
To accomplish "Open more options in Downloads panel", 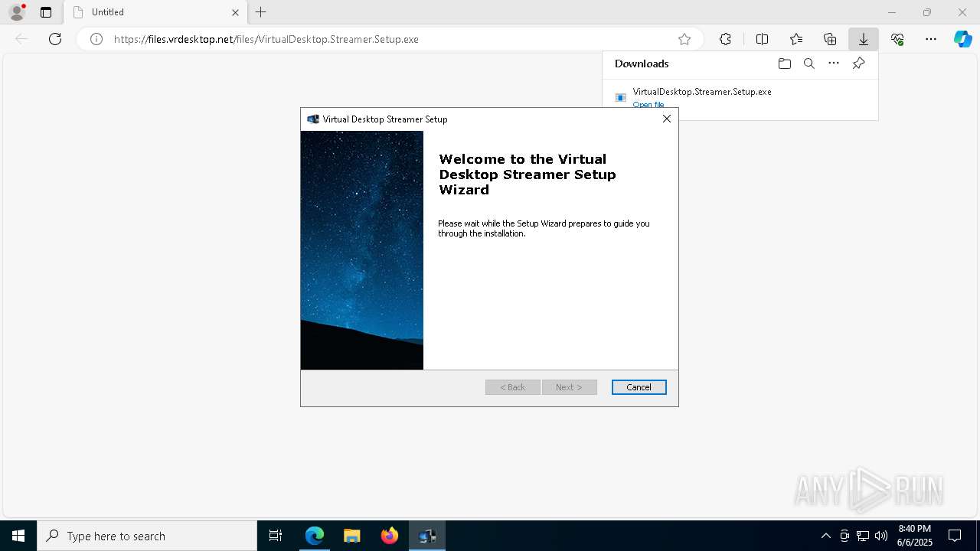I will [834, 64].
